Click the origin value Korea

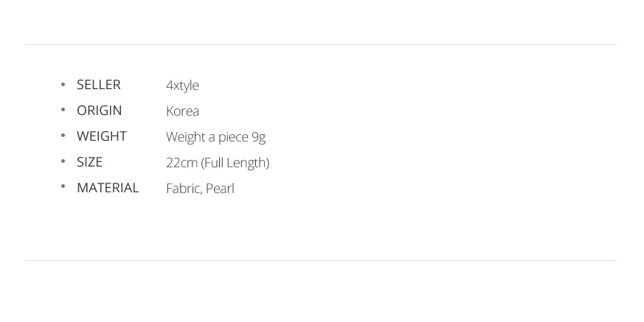coord(182,111)
